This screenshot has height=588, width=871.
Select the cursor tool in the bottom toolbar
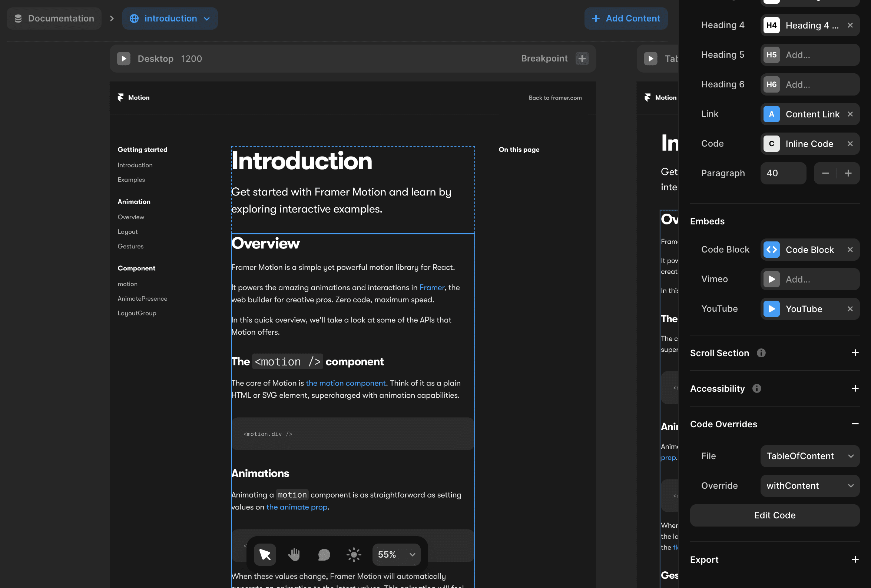point(265,555)
